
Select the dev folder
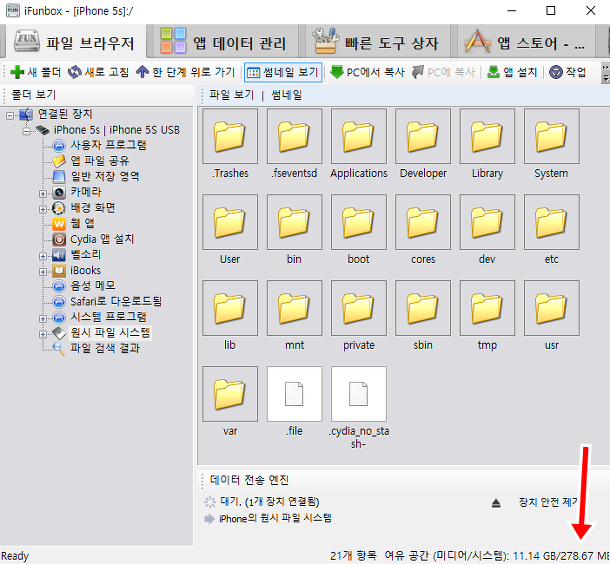487,222
